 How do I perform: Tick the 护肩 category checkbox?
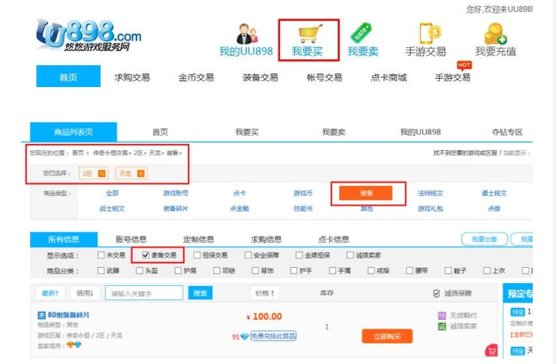click(x=178, y=271)
